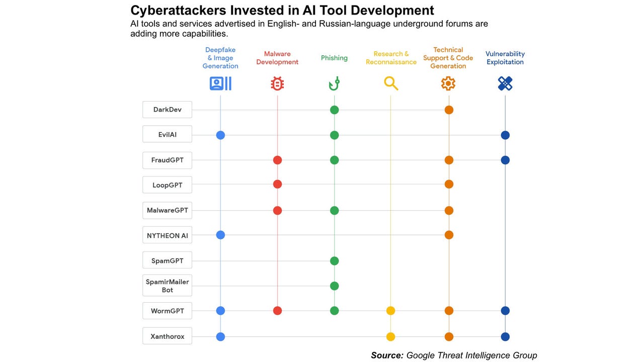This screenshot has height=362, width=644.
Task: Click the Google Threat Intelligence Group source text
Action: click(x=471, y=355)
